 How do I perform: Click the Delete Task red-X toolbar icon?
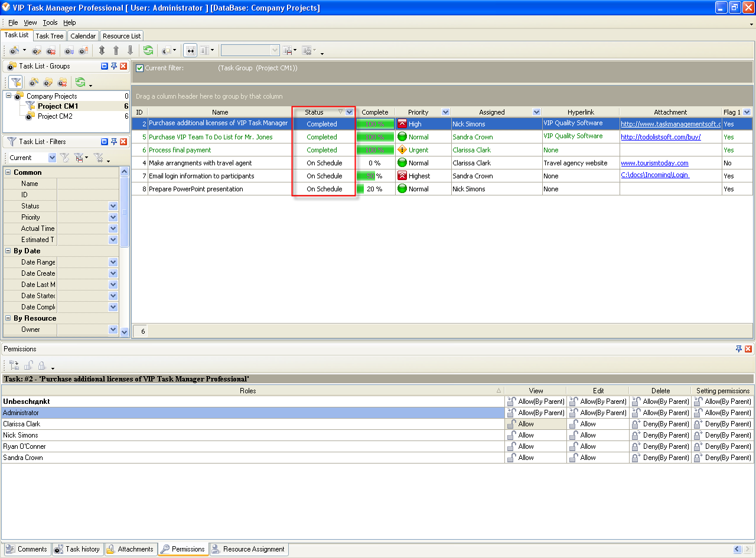point(51,51)
